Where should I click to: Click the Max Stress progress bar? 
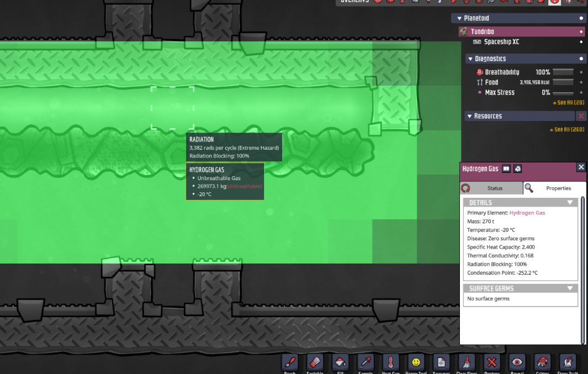pyautogui.click(x=563, y=93)
